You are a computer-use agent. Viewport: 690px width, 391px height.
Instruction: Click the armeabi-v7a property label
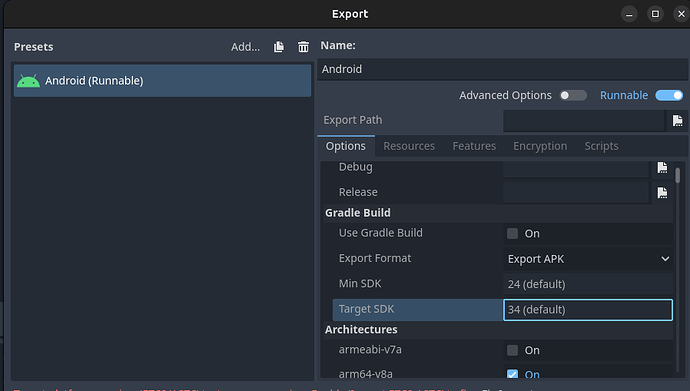[x=370, y=350]
